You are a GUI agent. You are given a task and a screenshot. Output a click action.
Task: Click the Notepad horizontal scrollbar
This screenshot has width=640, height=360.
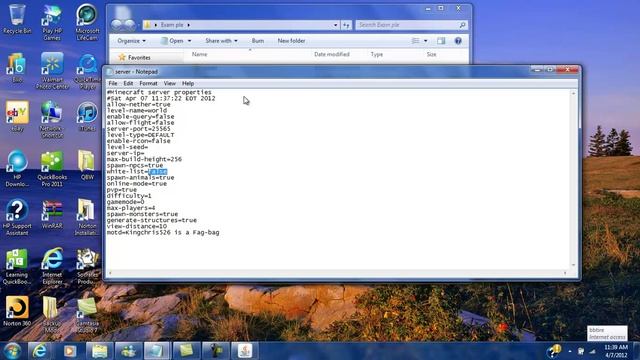pyautogui.click(x=338, y=273)
